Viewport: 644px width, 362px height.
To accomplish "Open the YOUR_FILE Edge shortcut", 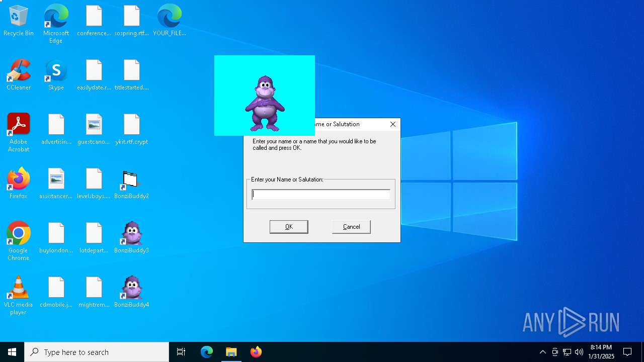I will click(170, 21).
